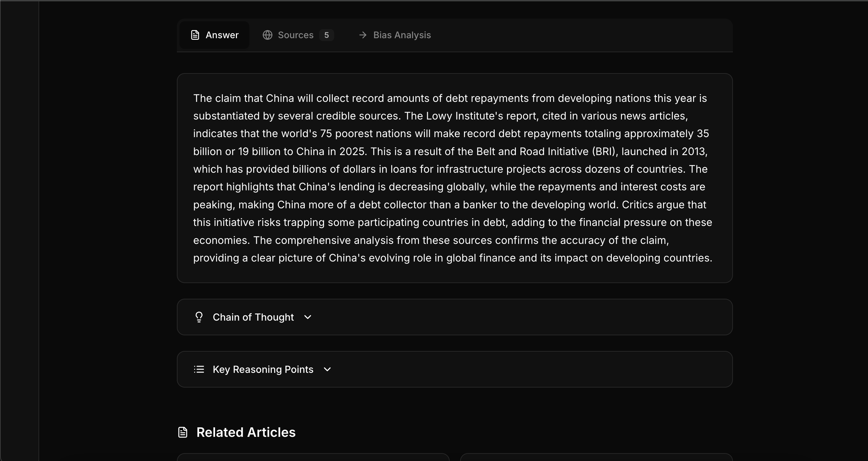
Task: Click the list icon beside Key Reasoning Points
Action: 199,369
